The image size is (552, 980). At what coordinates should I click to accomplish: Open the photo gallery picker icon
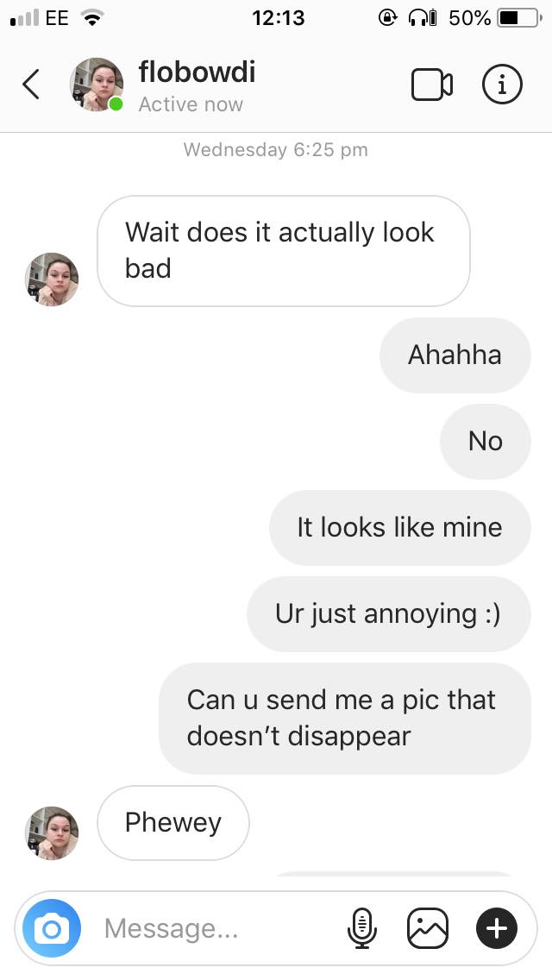tap(428, 928)
